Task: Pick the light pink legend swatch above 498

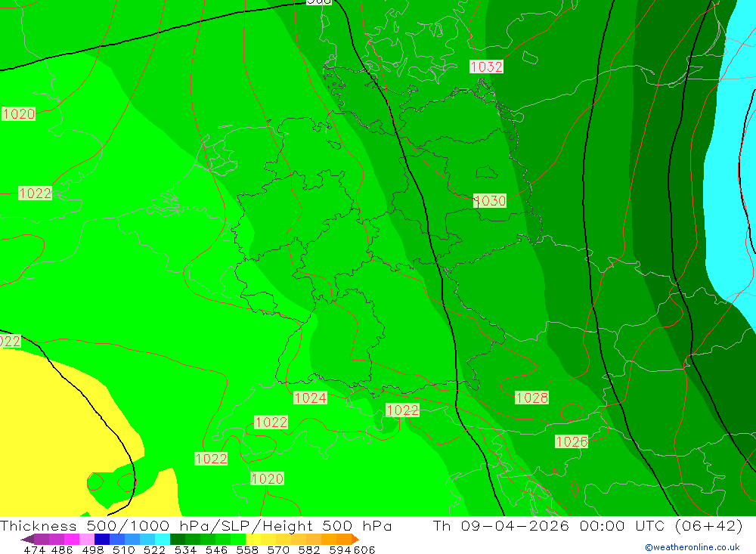Action: 85,539
